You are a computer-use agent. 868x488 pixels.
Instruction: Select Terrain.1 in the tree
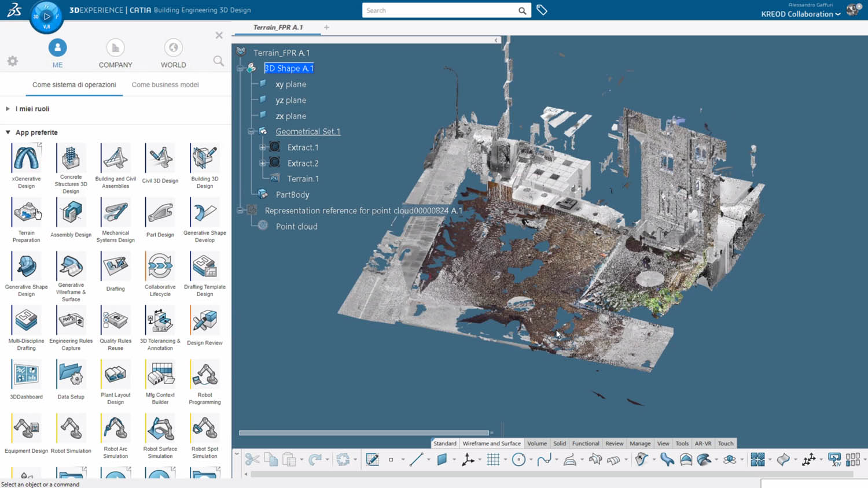pyautogui.click(x=303, y=179)
